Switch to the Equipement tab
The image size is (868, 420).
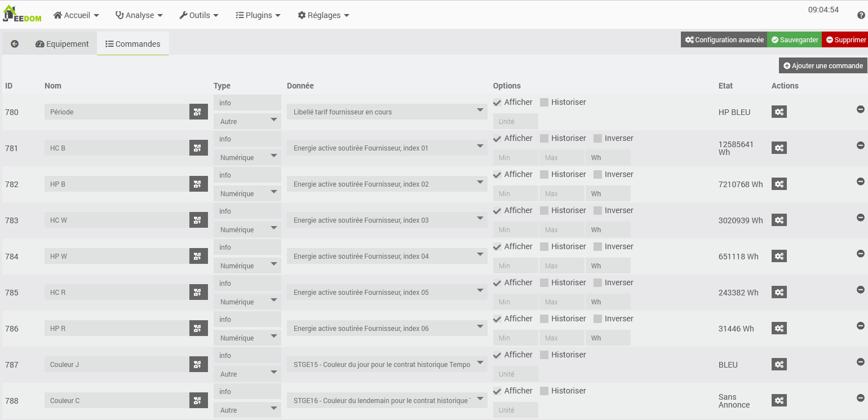pyautogui.click(x=62, y=44)
